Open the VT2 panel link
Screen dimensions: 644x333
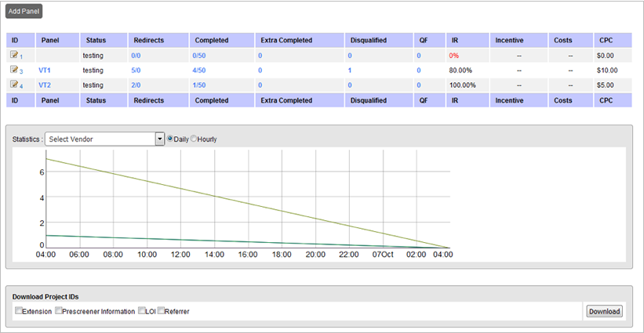(45, 85)
